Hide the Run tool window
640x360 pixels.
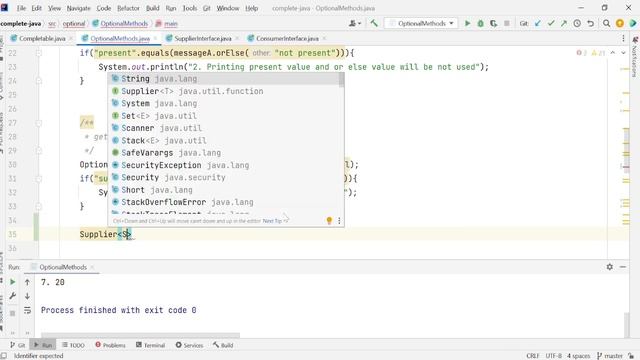pyautogui.click(x=623, y=267)
